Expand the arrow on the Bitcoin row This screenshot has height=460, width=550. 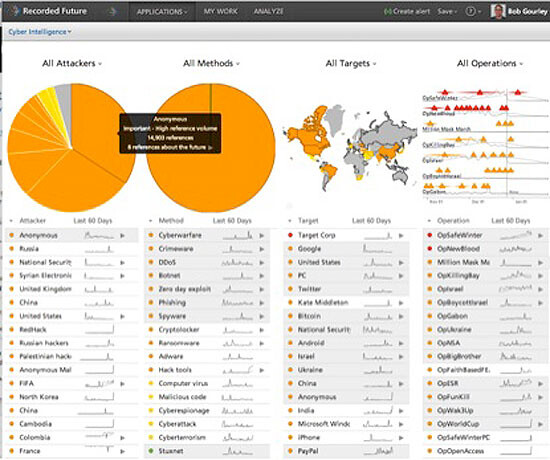point(401,316)
